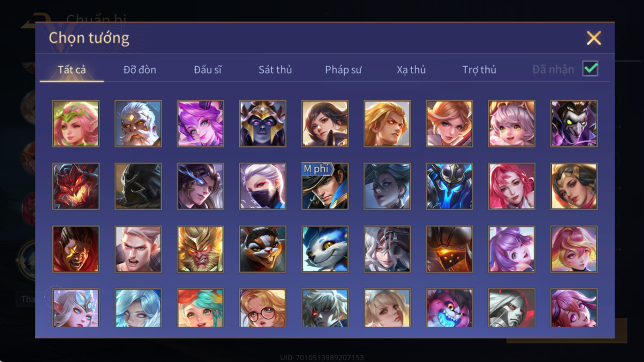644x362 pixels.
Task: Choose the golden Monkey King hero
Action: 200,249
